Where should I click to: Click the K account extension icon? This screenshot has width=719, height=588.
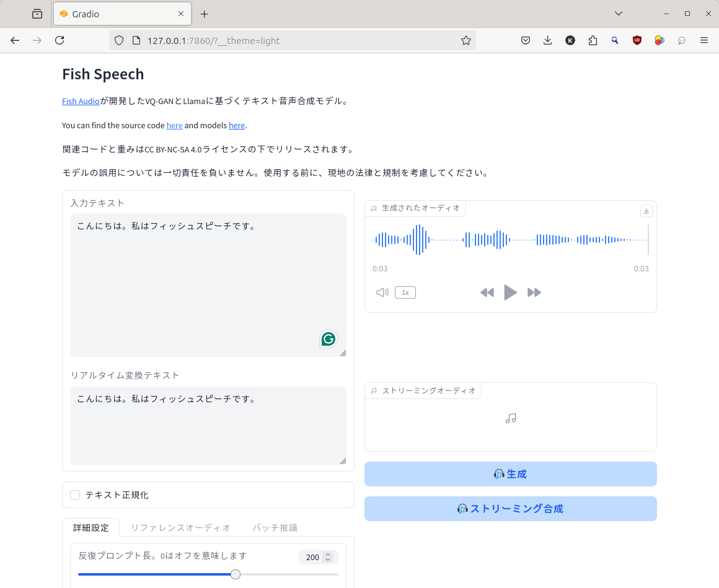click(570, 40)
